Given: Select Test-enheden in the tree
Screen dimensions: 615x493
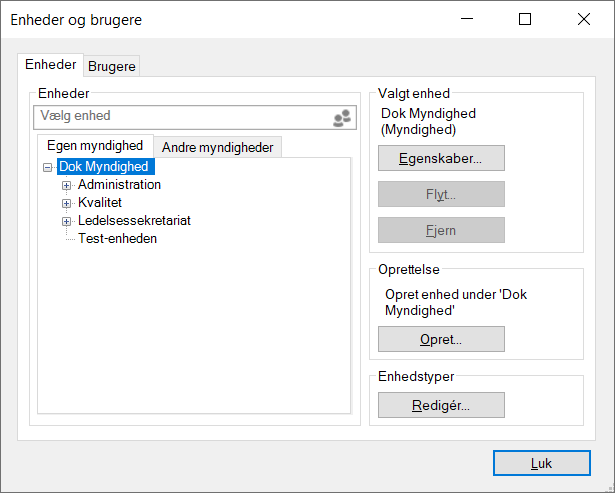Looking at the screenshot, I should coord(117,239).
